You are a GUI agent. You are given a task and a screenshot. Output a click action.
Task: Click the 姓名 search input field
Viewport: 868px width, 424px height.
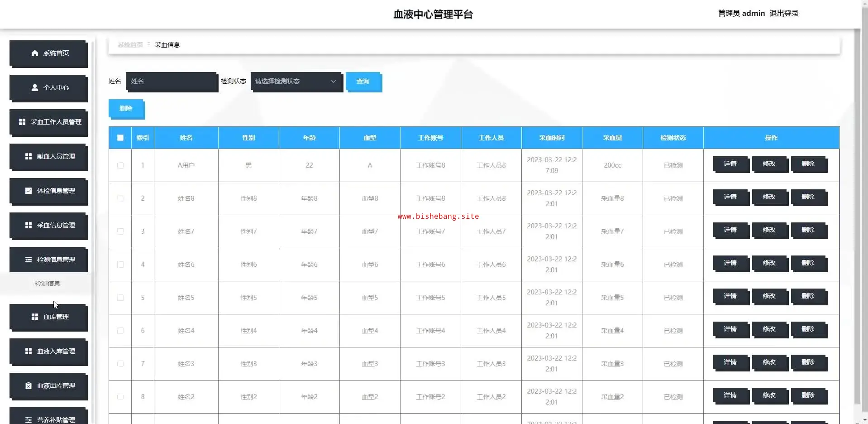[171, 82]
